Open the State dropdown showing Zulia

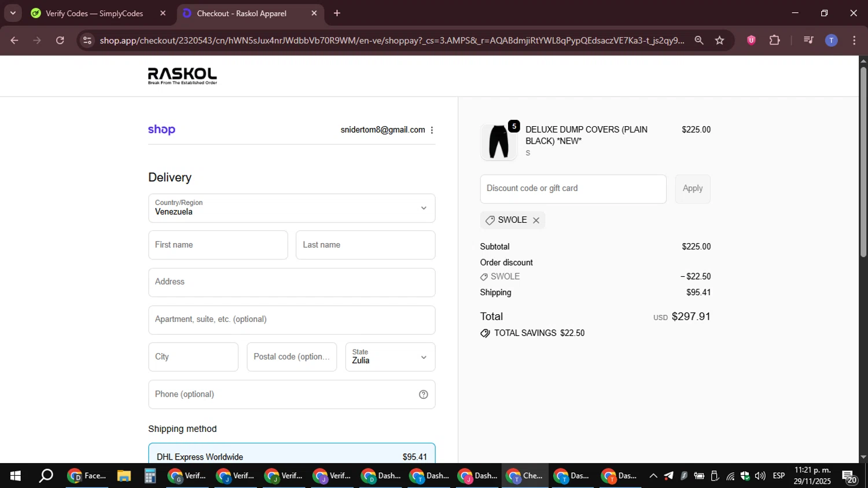click(390, 357)
